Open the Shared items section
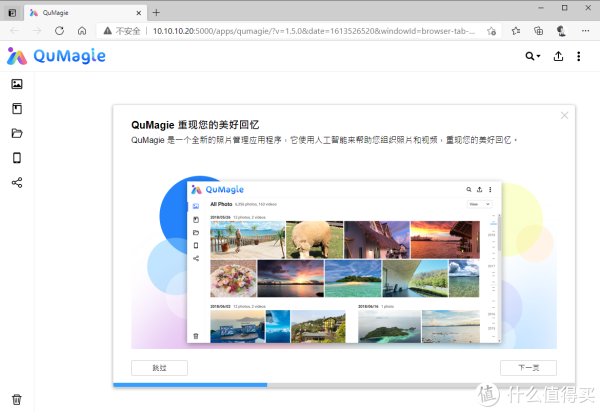Image resolution: width=600 pixels, height=412 pixels. click(17, 182)
